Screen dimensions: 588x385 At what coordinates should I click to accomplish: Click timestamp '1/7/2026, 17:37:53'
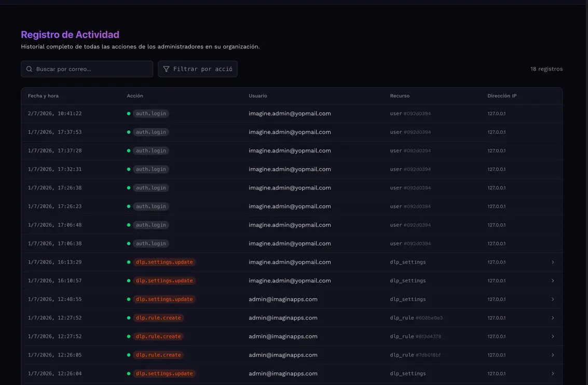coord(54,132)
